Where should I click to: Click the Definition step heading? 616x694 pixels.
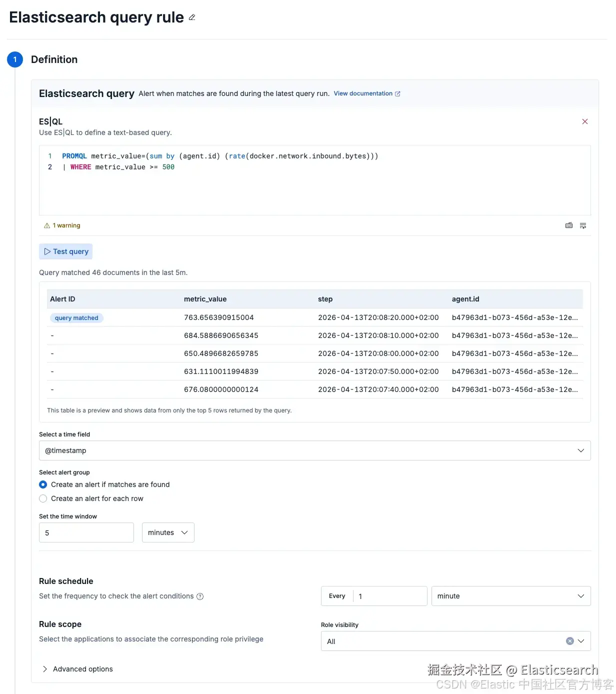tap(54, 59)
